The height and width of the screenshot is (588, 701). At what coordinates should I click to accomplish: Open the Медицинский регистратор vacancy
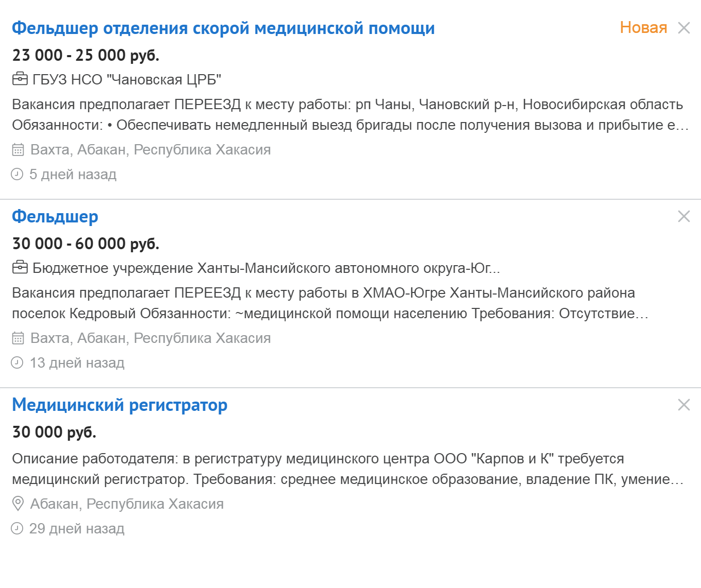pos(119,405)
